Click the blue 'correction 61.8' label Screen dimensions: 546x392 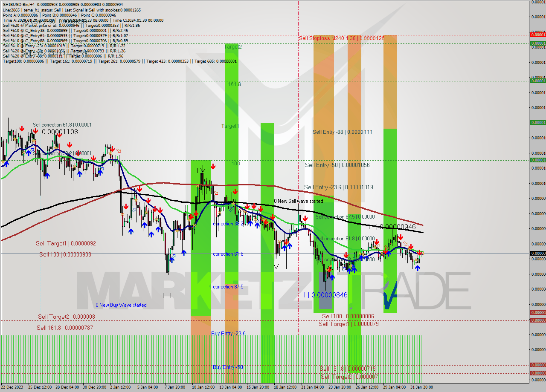[x=228, y=254]
